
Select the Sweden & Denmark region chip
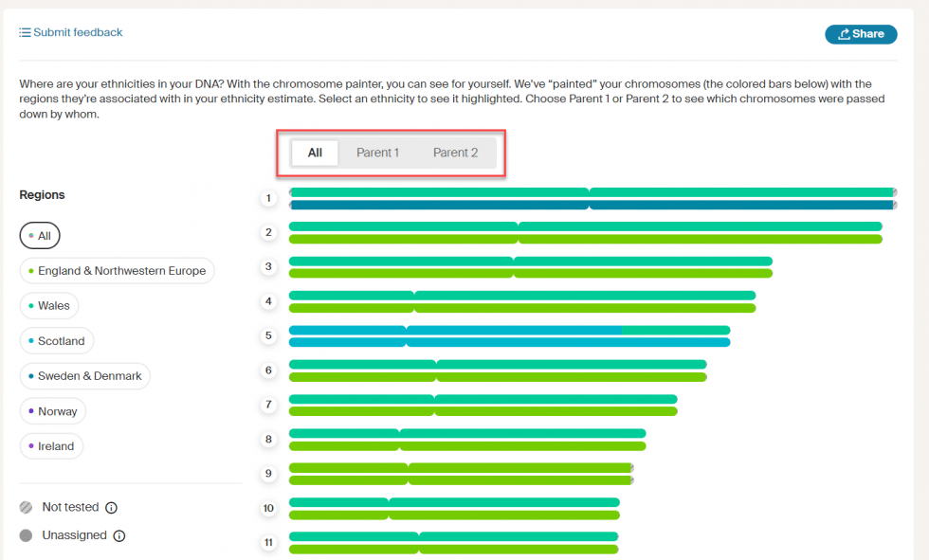(x=84, y=375)
